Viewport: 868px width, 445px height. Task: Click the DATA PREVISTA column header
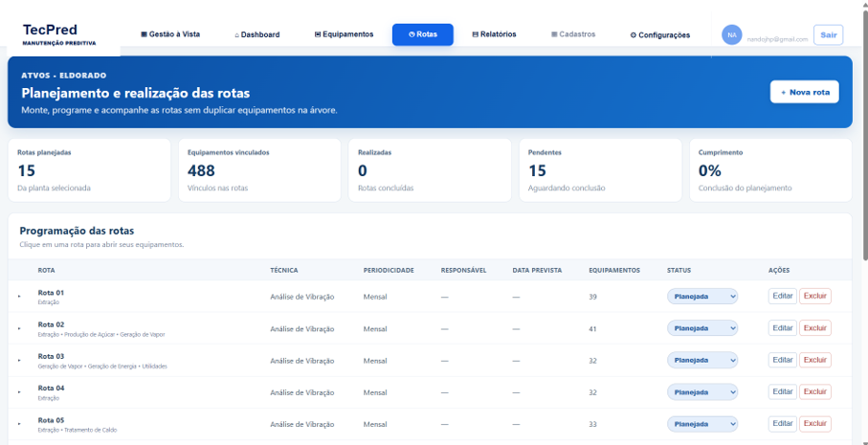(537, 270)
